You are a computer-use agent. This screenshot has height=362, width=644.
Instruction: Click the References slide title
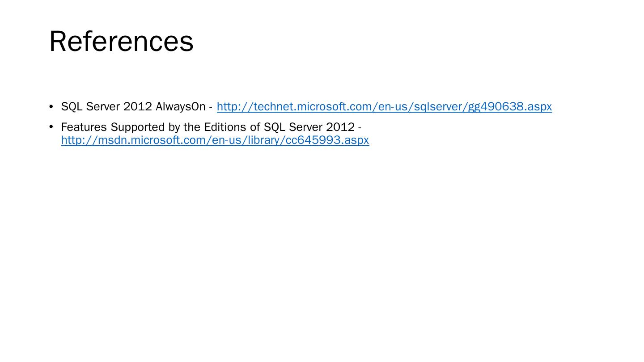pyautogui.click(x=121, y=41)
